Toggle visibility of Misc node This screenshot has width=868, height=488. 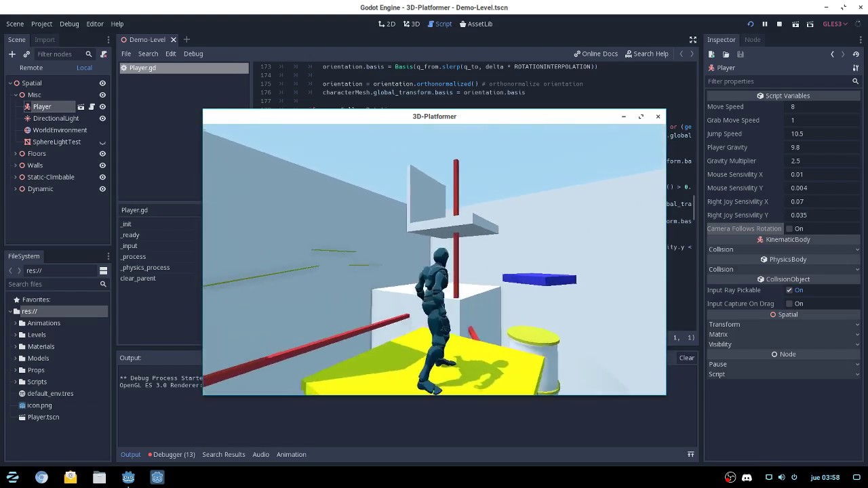click(102, 95)
